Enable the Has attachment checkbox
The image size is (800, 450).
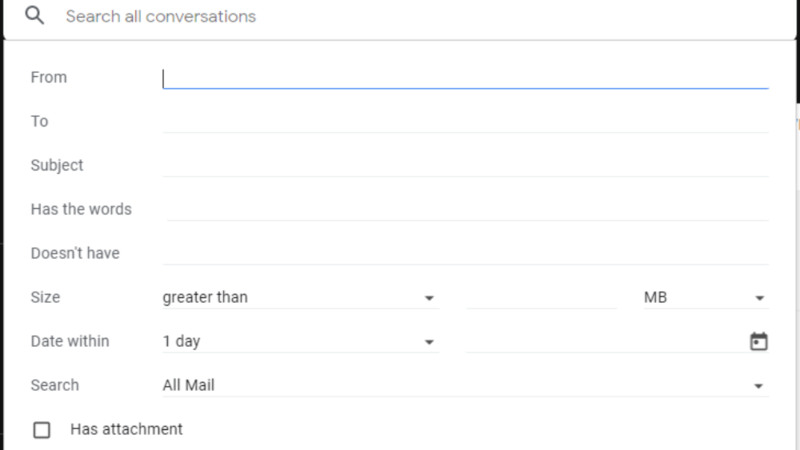coord(42,430)
